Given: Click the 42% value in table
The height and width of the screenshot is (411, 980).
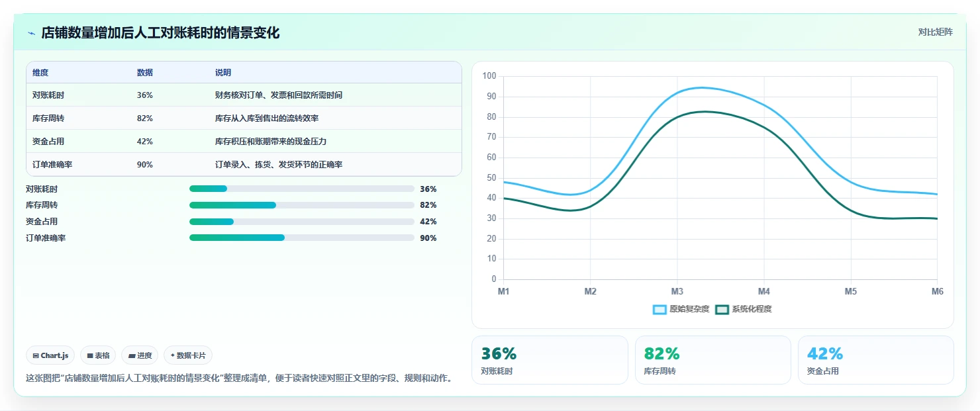Looking at the screenshot, I should coord(145,142).
